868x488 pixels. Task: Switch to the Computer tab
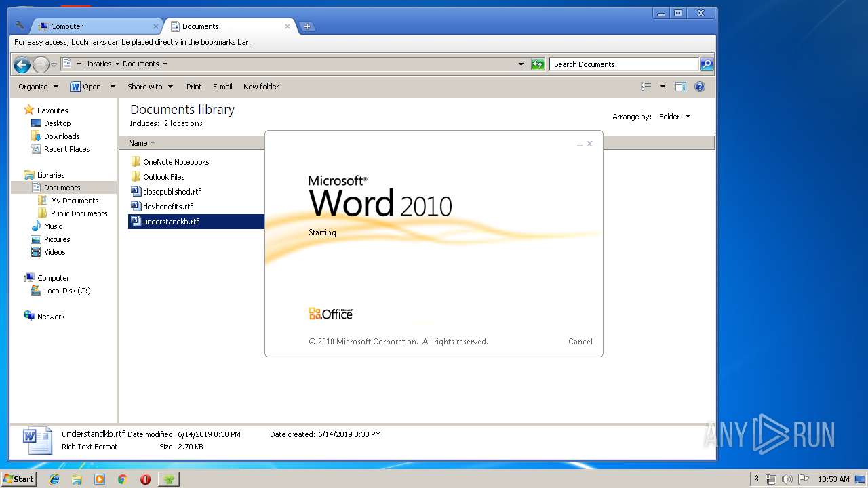pyautogui.click(x=95, y=26)
